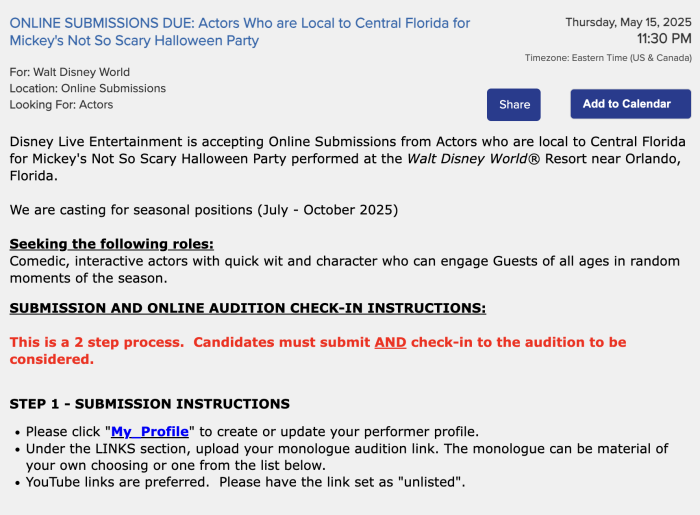Click the Thursday, May 15, 2025 date
700x515 pixels.
click(x=627, y=22)
